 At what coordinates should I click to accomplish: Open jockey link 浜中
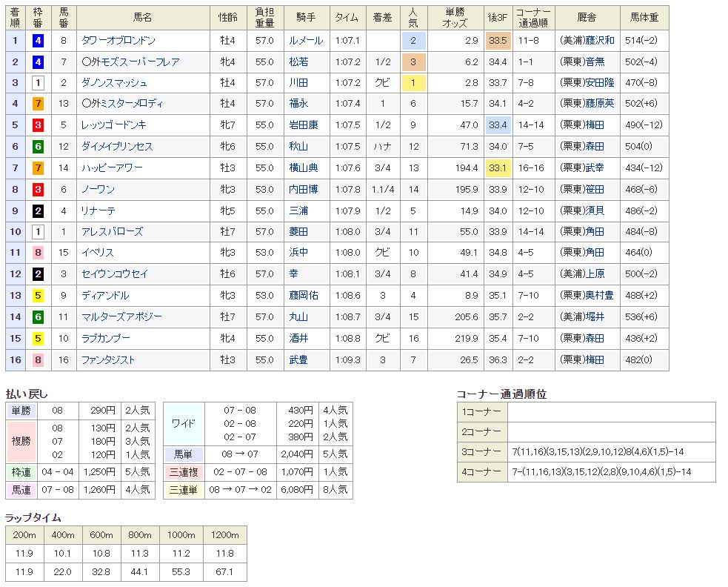pyautogui.click(x=298, y=253)
